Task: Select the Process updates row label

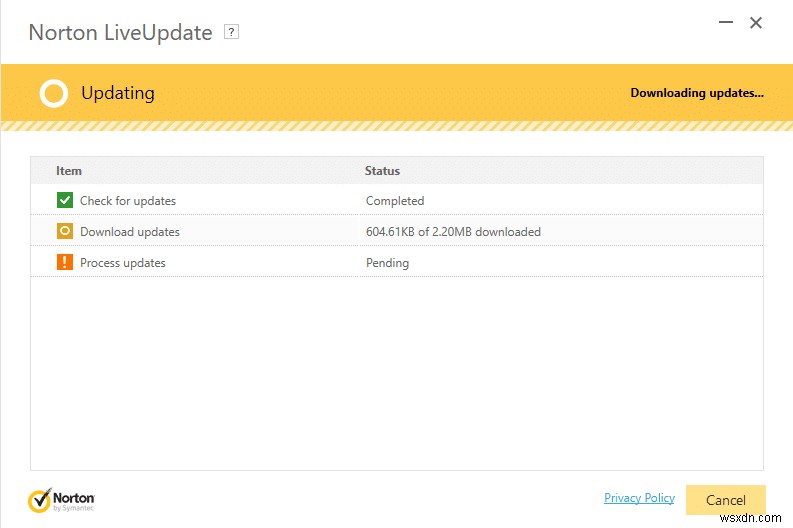Action: pyautogui.click(x=123, y=263)
